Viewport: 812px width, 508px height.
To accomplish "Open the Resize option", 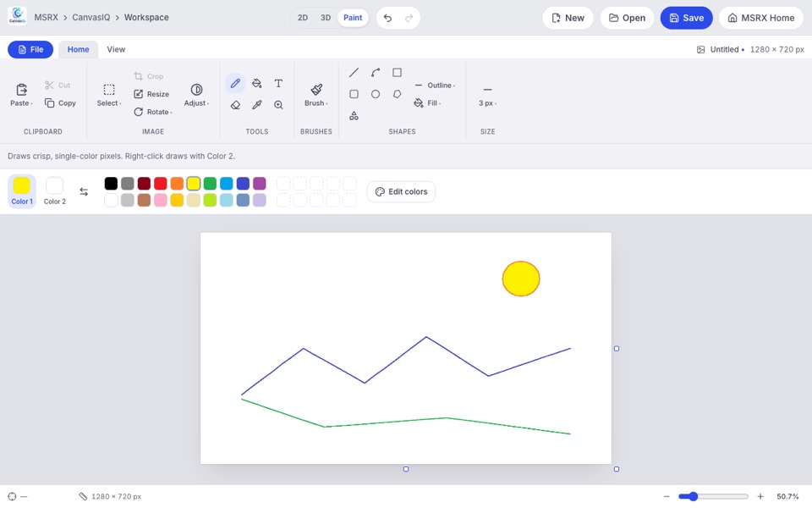I will point(151,94).
